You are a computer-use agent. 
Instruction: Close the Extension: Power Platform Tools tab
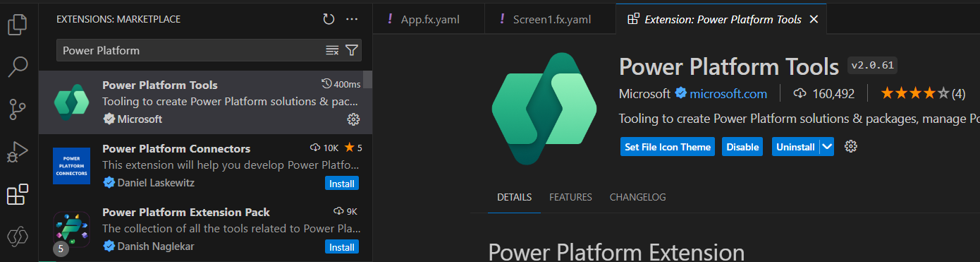click(x=814, y=19)
